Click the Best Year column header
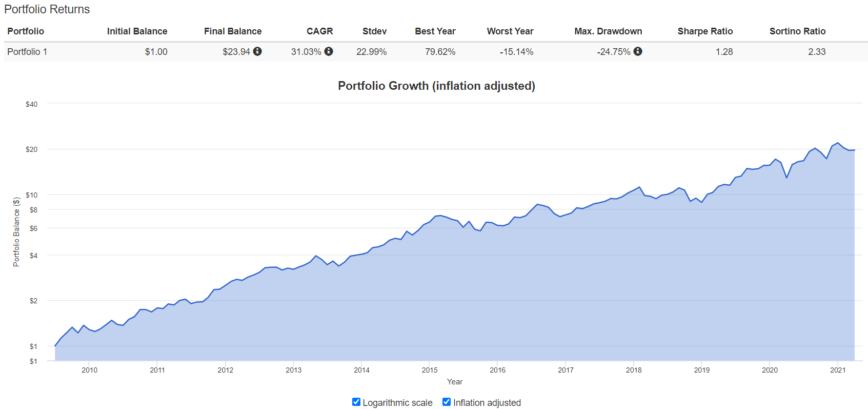The image size is (868, 409). [435, 31]
